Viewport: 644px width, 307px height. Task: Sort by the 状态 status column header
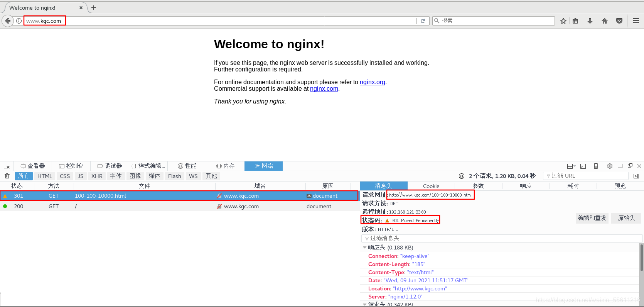(17, 186)
